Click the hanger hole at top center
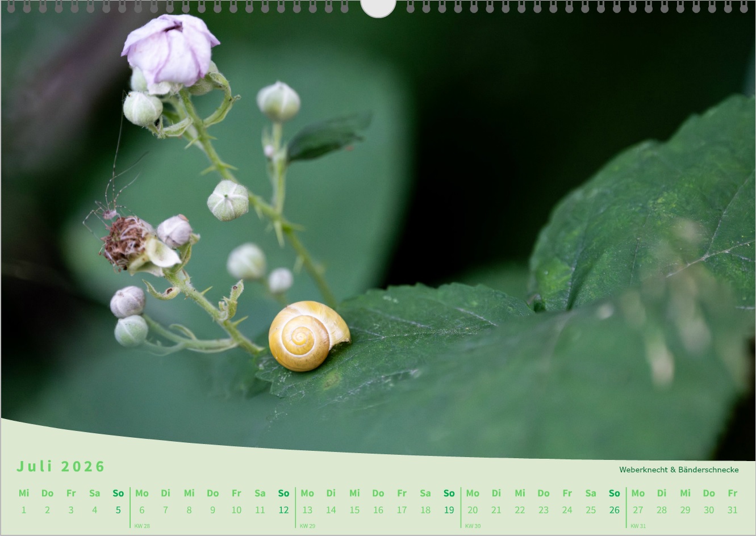Viewport: 756px width, 536px height. [378, 7]
